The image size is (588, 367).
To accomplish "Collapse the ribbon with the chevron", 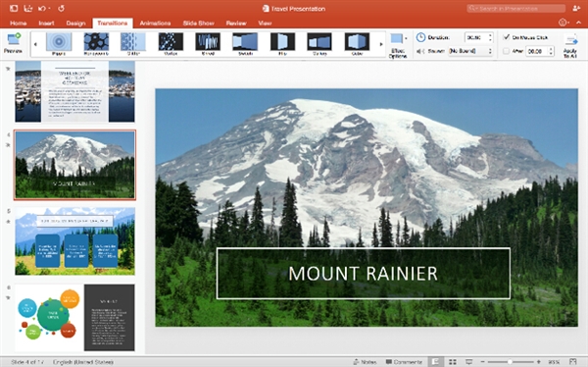I will point(578,23).
